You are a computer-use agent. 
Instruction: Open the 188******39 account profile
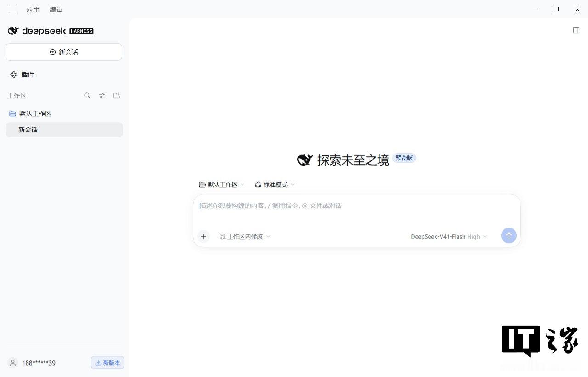[x=32, y=363]
